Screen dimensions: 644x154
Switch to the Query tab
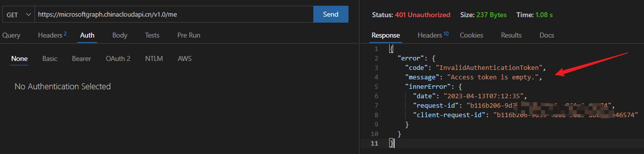pos(11,35)
